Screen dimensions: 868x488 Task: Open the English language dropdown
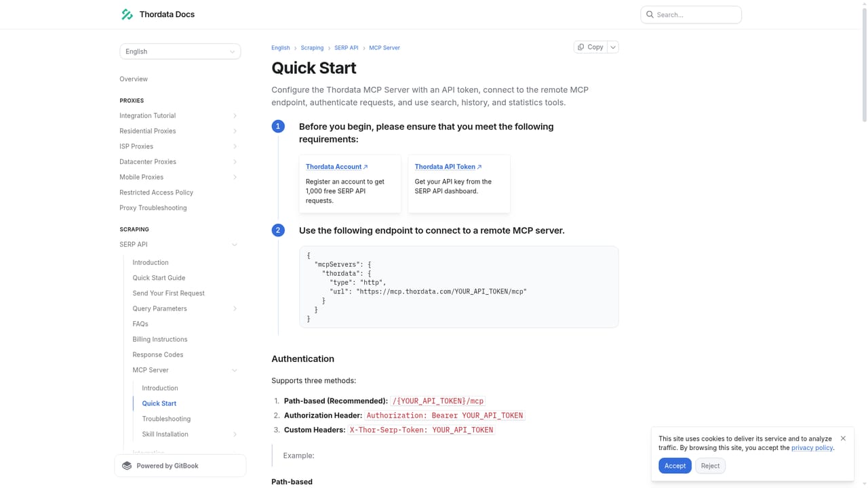180,52
